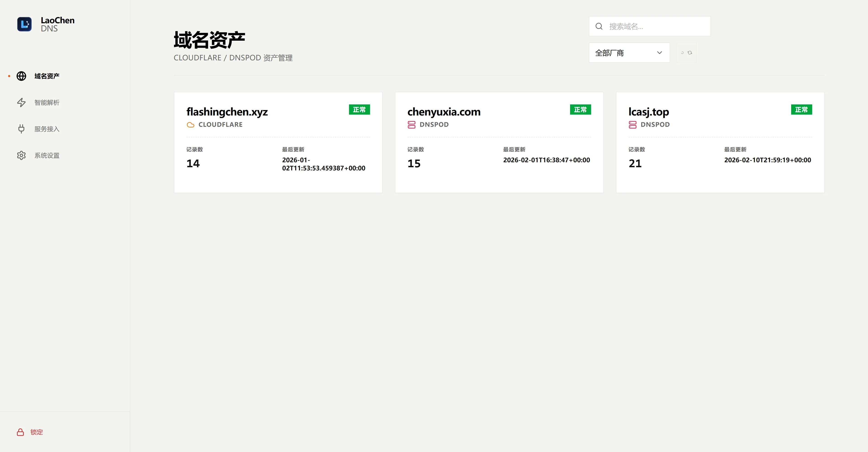Click the Cloudflare cloud icon on flashingchen.xyz
The image size is (868, 452).
[x=190, y=125]
